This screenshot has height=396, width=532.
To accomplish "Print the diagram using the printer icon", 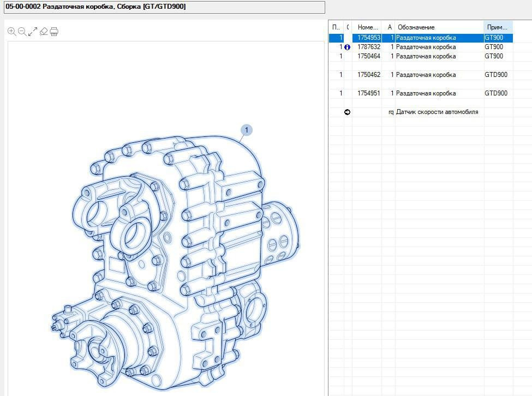I will (54, 32).
